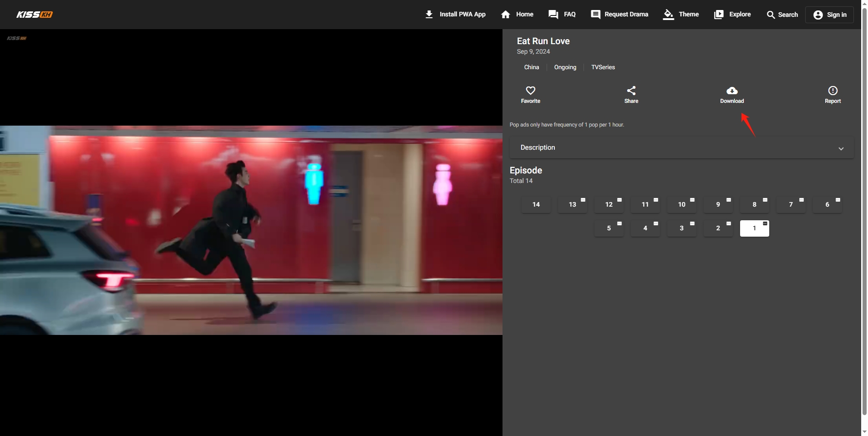The width and height of the screenshot is (868, 436).
Task: Play episode 2
Action: pyautogui.click(x=718, y=228)
